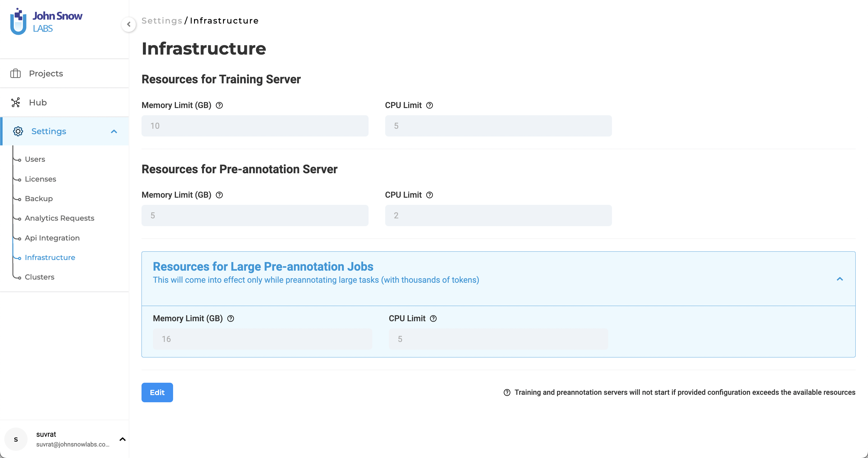Collapse the Settings menu chevron
868x458 pixels.
(114, 132)
